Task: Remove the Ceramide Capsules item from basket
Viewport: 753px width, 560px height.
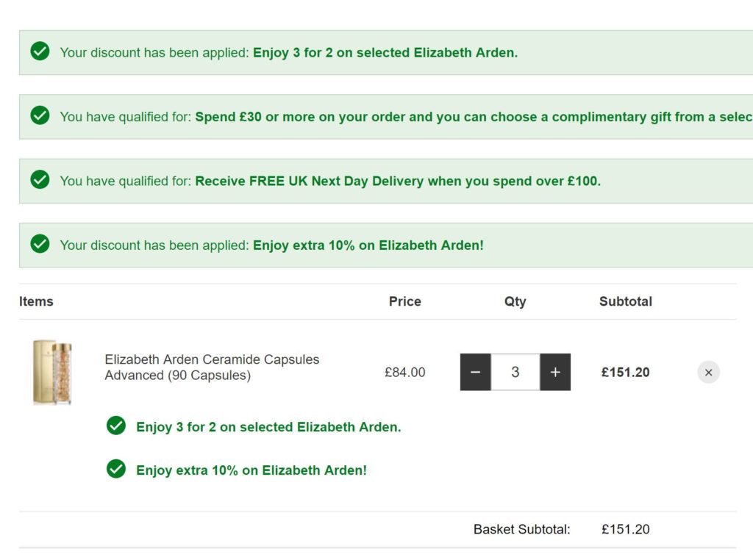Action: pos(708,373)
